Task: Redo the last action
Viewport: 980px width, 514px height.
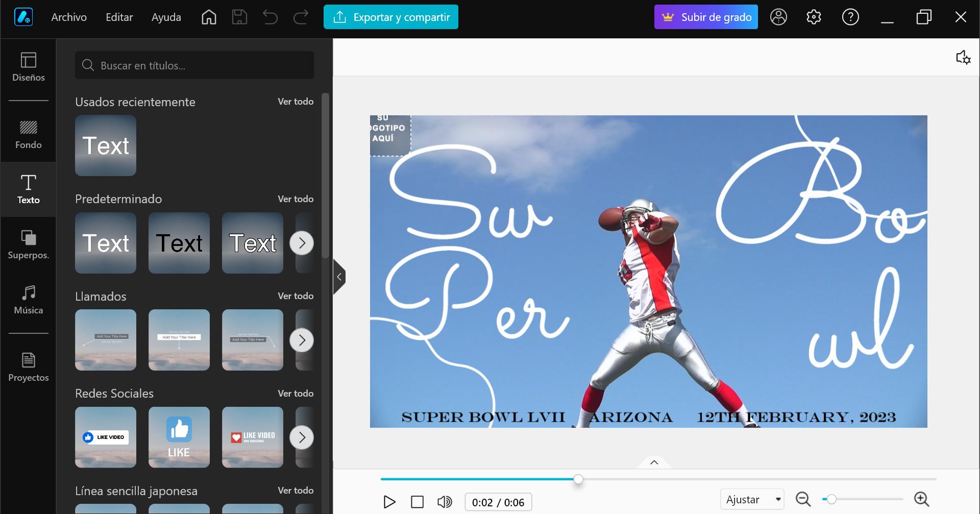Action: [301, 17]
